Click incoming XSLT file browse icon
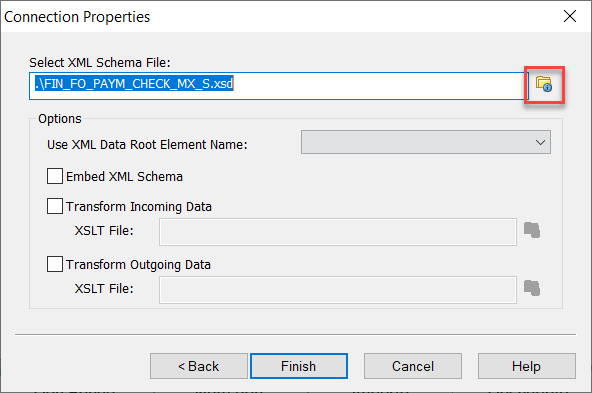This screenshot has width=592, height=393. click(532, 230)
